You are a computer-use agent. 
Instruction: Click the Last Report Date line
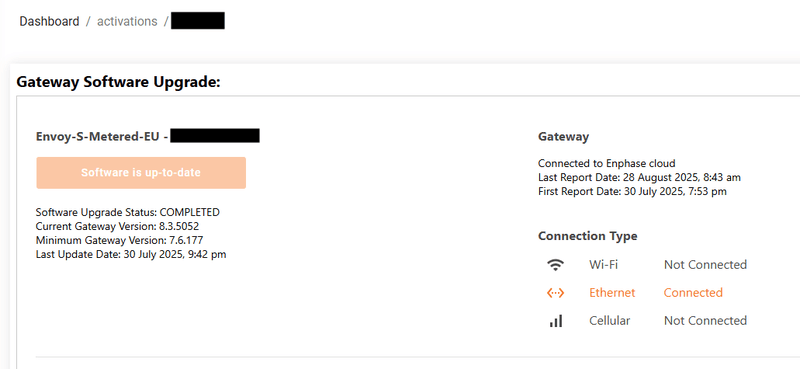pyautogui.click(x=639, y=178)
